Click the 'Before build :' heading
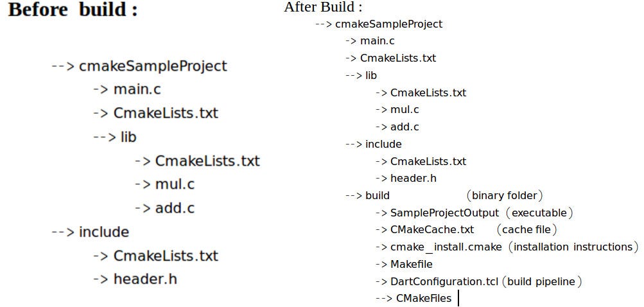The height and width of the screenshot is (307, 644). click(x=73, y=10)
